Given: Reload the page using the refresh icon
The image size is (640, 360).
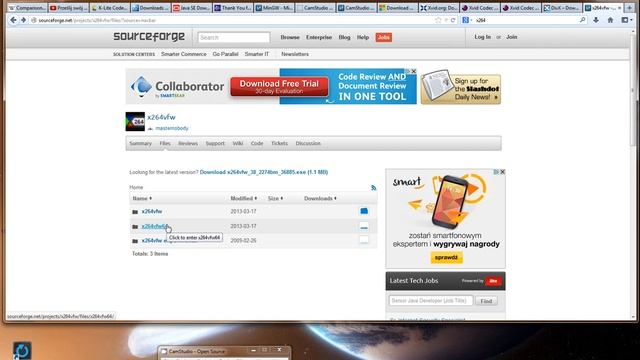Looking at the screenshot, I should point(453,20).
